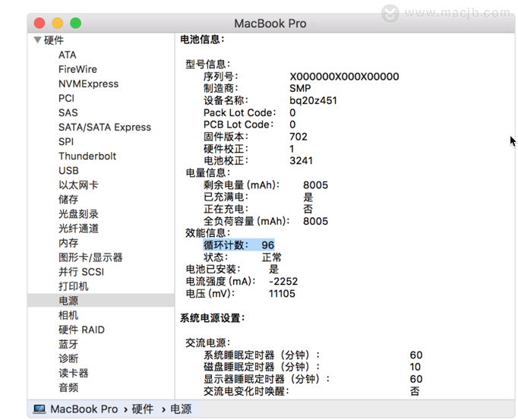Click the 系统电源设置 heading
518x420 pixels.
[213, 318]
